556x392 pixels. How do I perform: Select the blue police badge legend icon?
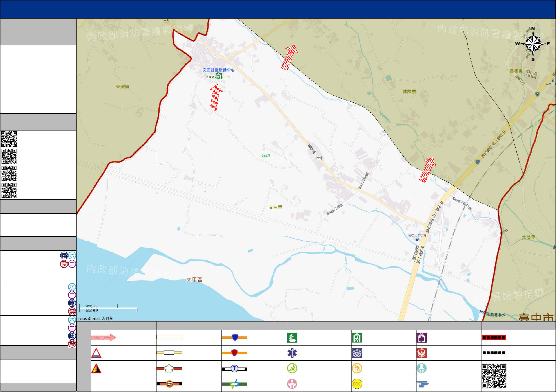[x=357, y=353]
